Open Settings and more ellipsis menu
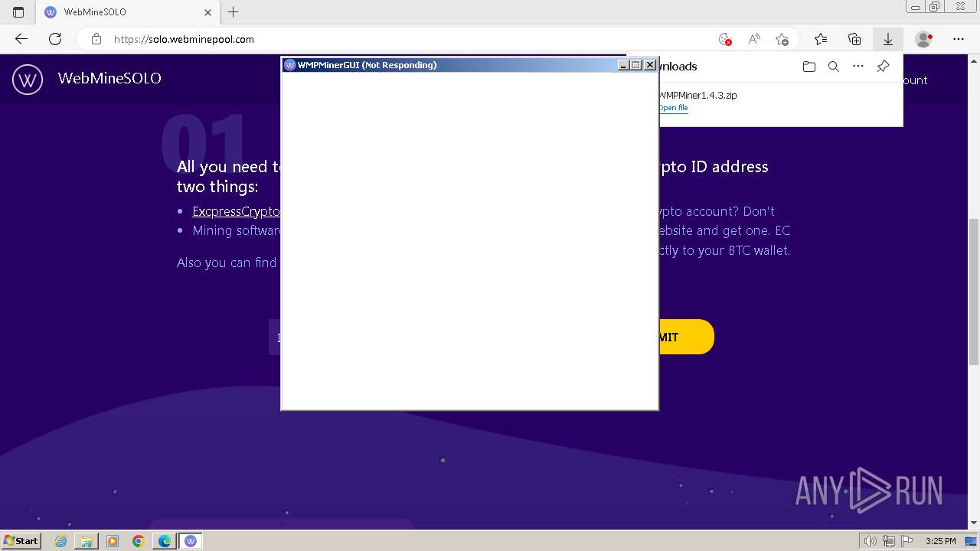This screenshot has width=980, height=551. point(959,39)
